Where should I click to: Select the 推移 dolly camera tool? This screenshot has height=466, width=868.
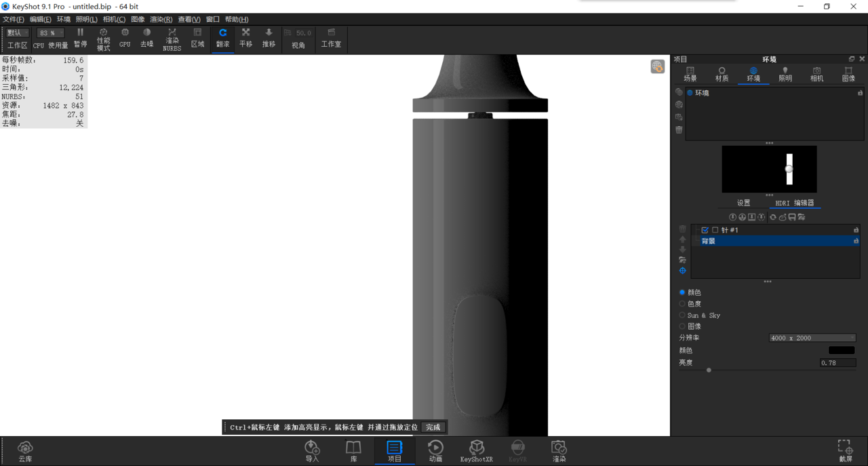[x=269, y=38]
